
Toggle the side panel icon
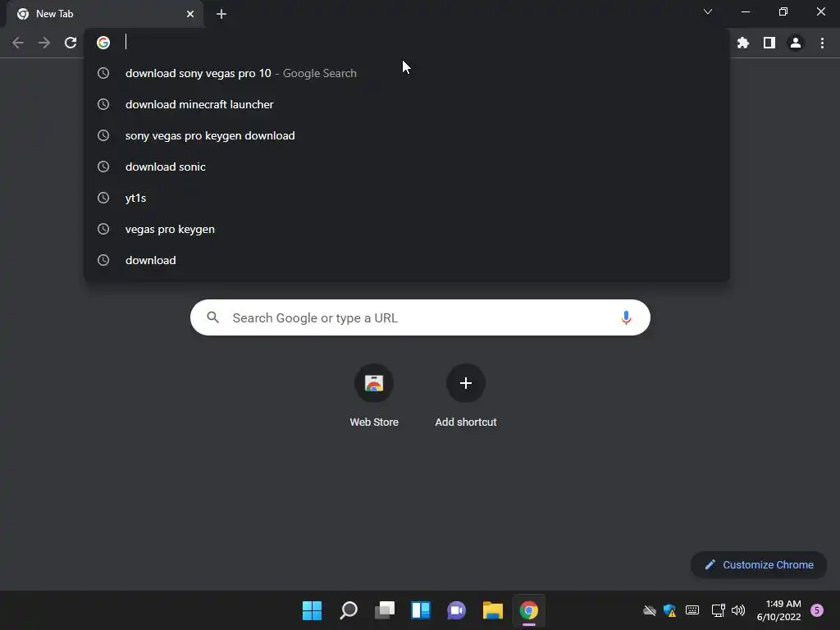[769, 43]
